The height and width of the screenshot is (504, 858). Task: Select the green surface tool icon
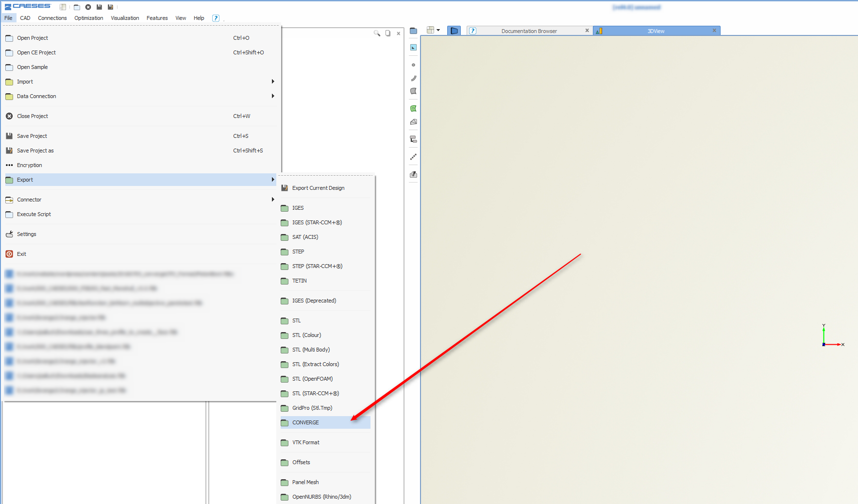(413, 108)
